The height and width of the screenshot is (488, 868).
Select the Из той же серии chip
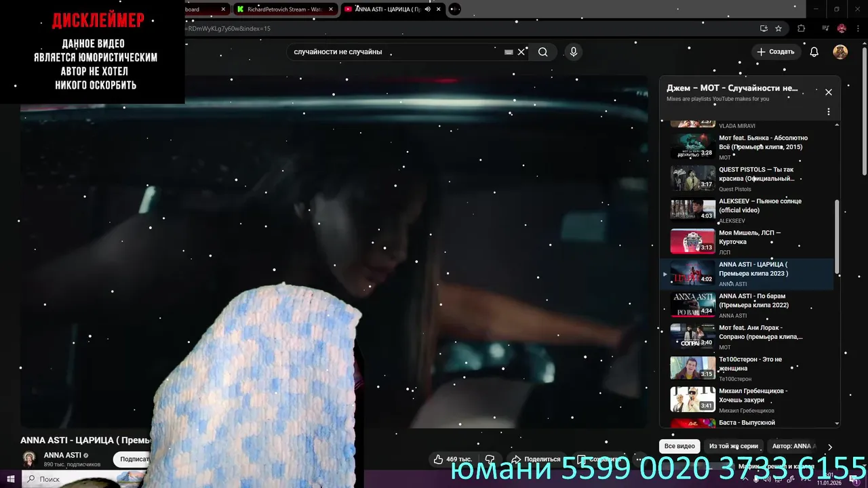pyautogui.click(x=734, y=447)
